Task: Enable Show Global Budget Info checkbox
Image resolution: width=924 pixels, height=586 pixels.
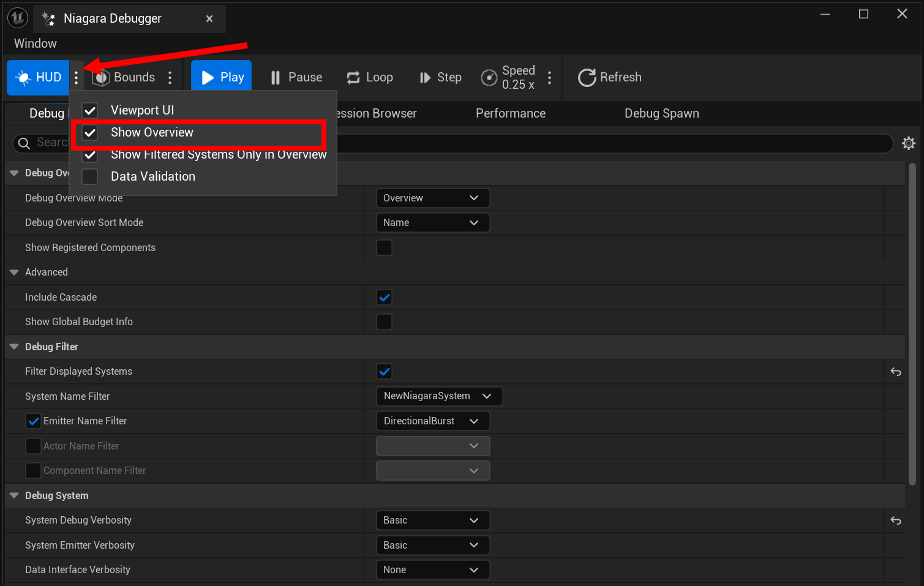Action: pyautogui.click(x=384, y=322)
